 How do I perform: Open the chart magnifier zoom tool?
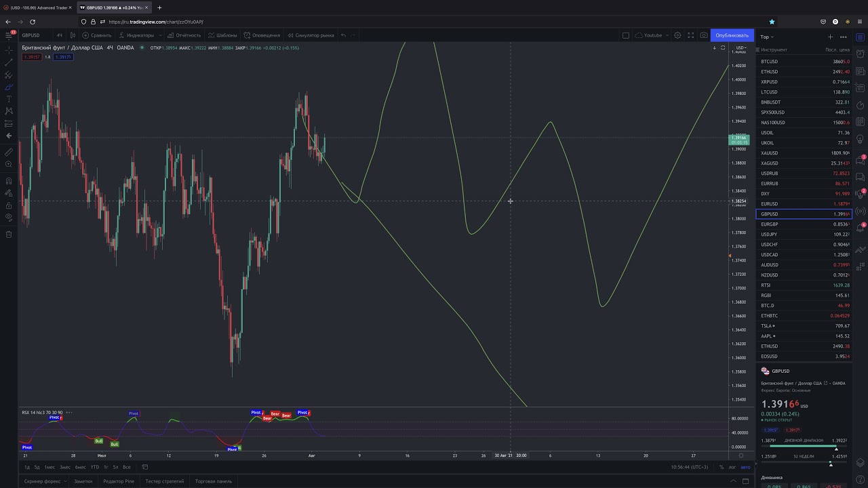(x=9, y=164)
